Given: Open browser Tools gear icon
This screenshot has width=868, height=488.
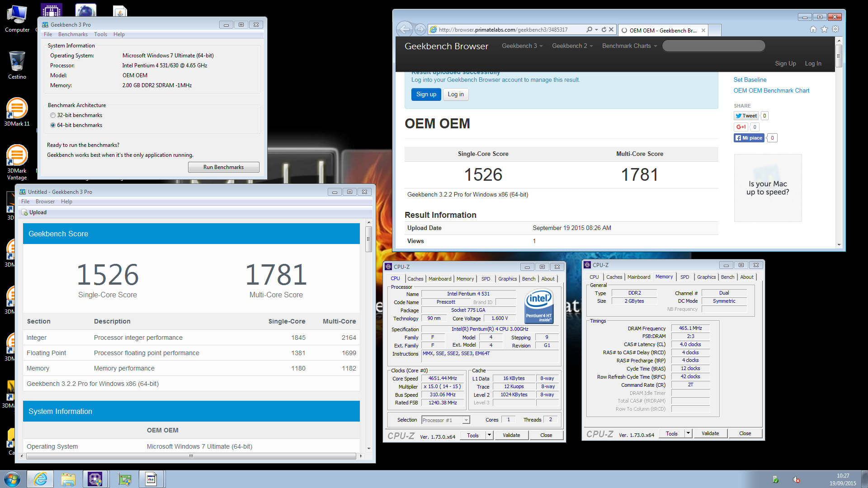Looking at the screenshot, I should click(x=835, y=29).
